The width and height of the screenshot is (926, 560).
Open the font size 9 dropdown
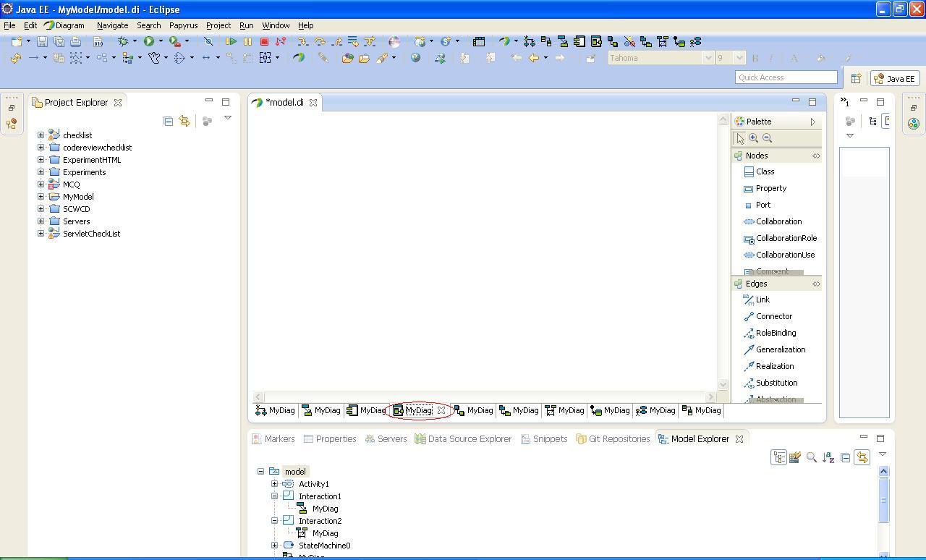(x=739, y=58)
